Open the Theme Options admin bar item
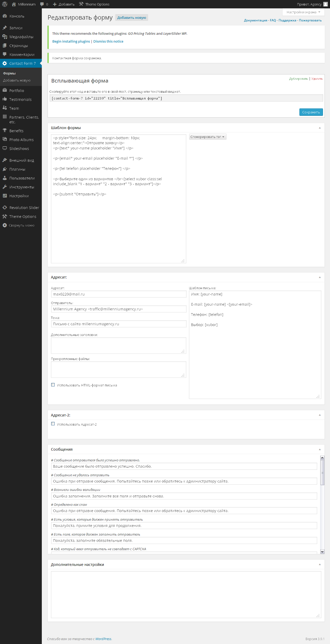 [94, 4]
